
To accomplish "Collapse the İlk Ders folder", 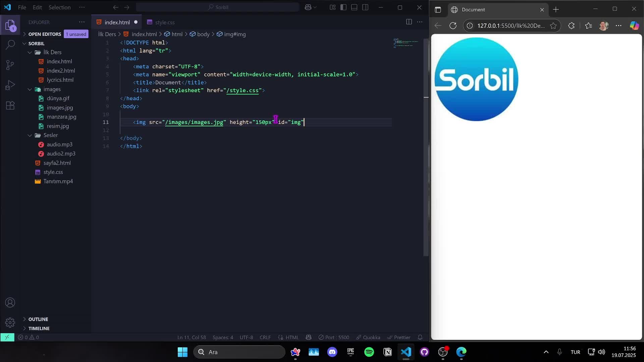I will point(30,52).
